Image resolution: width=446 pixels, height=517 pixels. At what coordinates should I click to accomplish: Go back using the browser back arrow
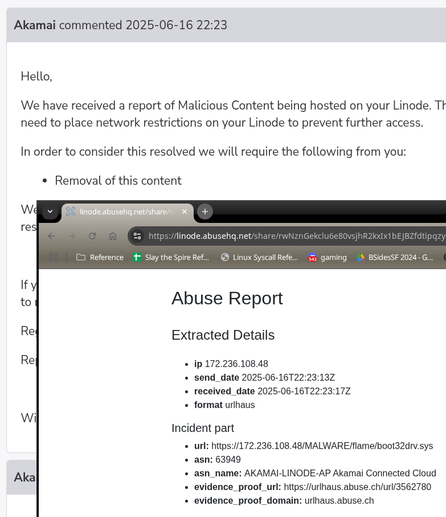click(51, 236)
